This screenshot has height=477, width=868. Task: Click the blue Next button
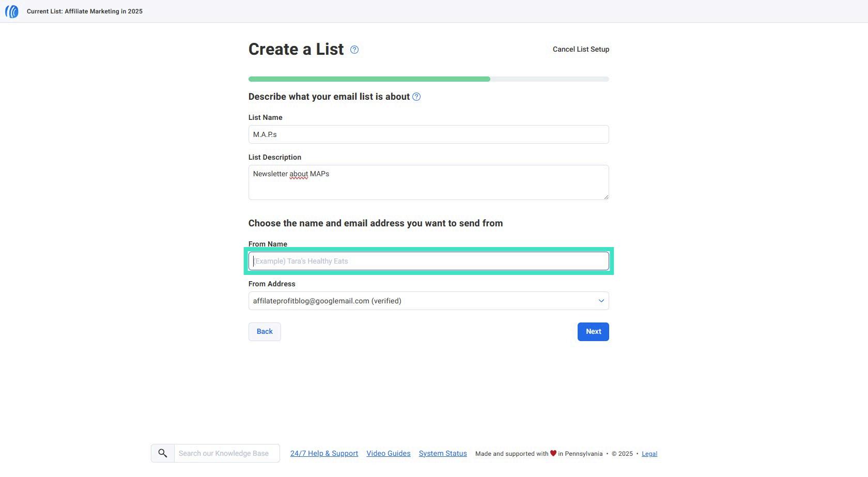tap(593, 332)
